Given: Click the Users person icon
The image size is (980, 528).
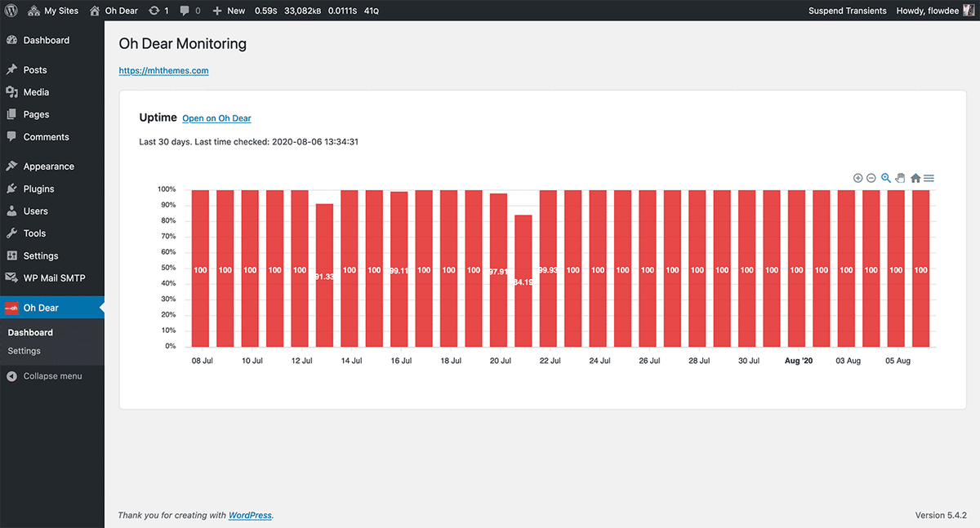Looking at the screenshot, I should 11,211.
